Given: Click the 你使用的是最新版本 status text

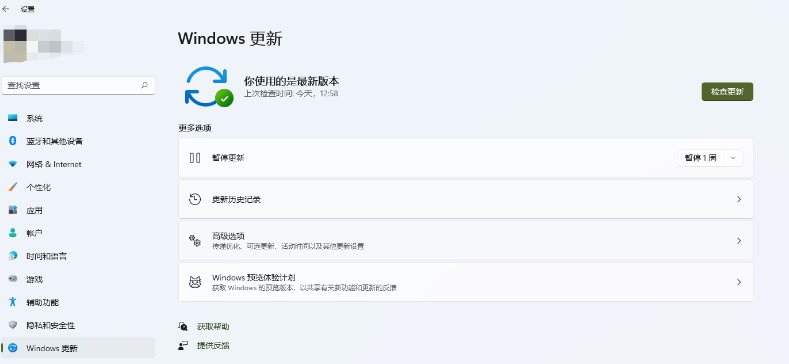Looking at the screenshot, I should coord(291,81).
